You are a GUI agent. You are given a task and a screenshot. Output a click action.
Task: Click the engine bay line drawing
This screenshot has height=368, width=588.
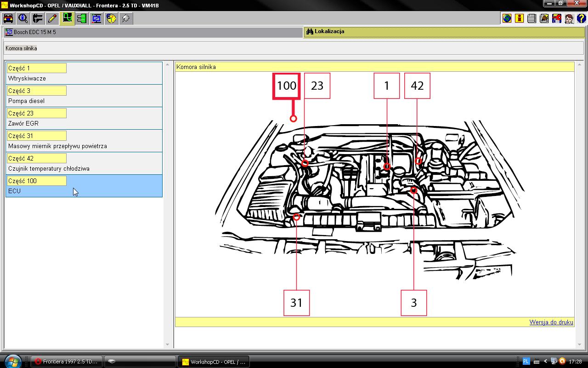370,200
